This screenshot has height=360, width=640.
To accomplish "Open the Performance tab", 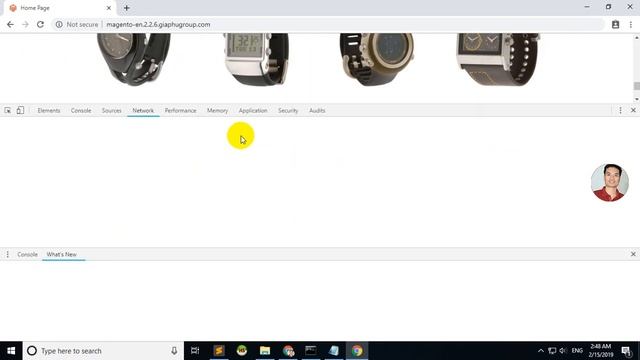I will point(180,111).
